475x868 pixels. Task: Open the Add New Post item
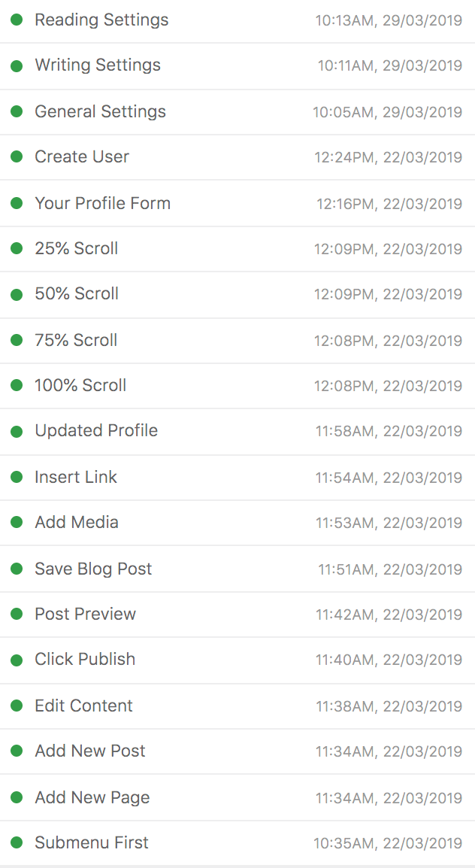coord(90,751)
